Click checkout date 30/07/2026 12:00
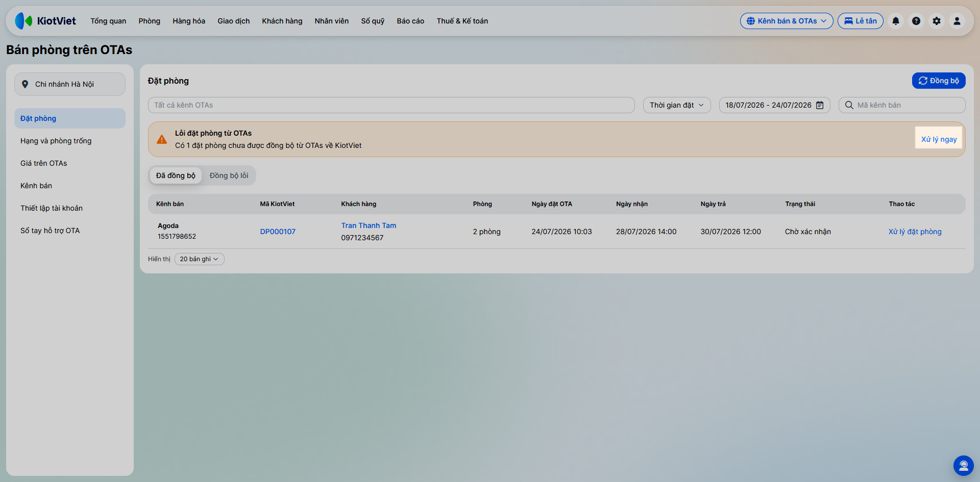Image resolution: width=980 pixels, height=482 pixels. point(731,232)
